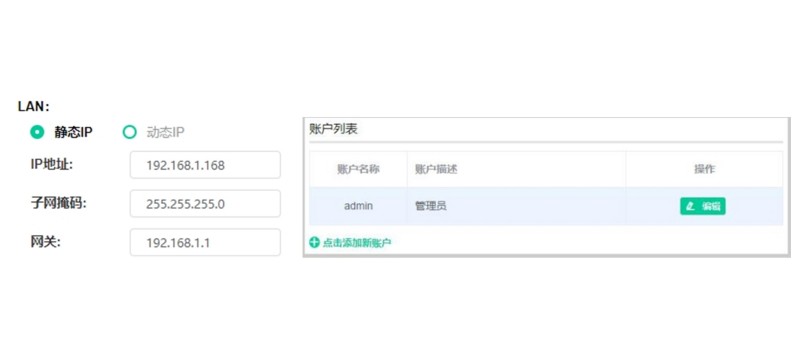Click the 账户名称 column header

(x=358, y=169)
